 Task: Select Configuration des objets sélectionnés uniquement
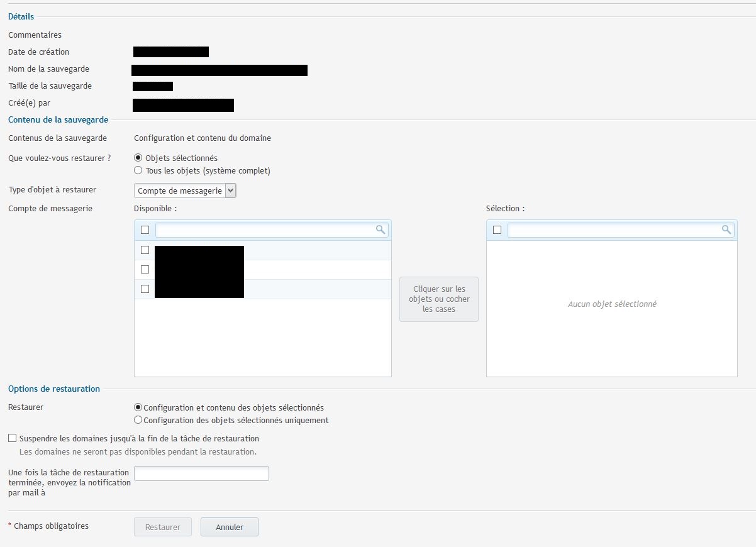click(138, 420)
